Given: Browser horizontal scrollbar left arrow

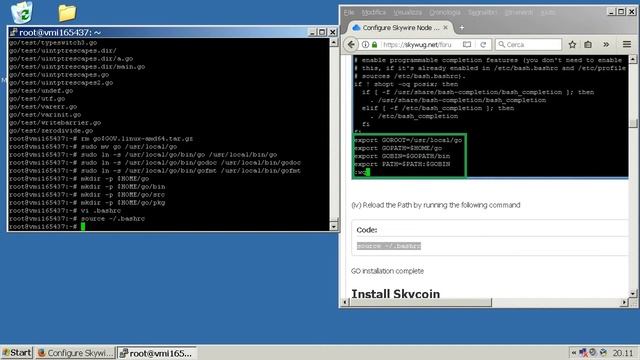Looking at the screenshot, I should click(345, 302).
